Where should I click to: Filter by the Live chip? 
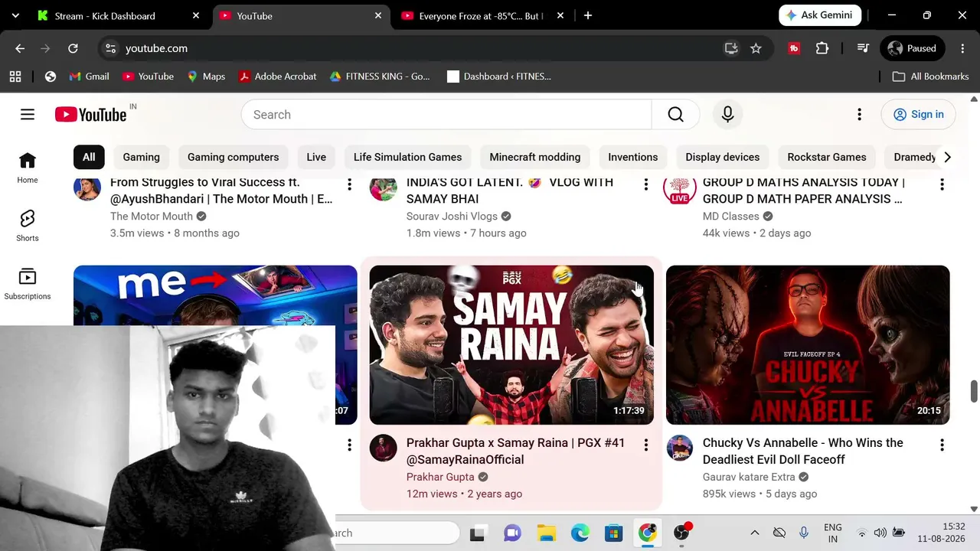click(x=316, y=157)
